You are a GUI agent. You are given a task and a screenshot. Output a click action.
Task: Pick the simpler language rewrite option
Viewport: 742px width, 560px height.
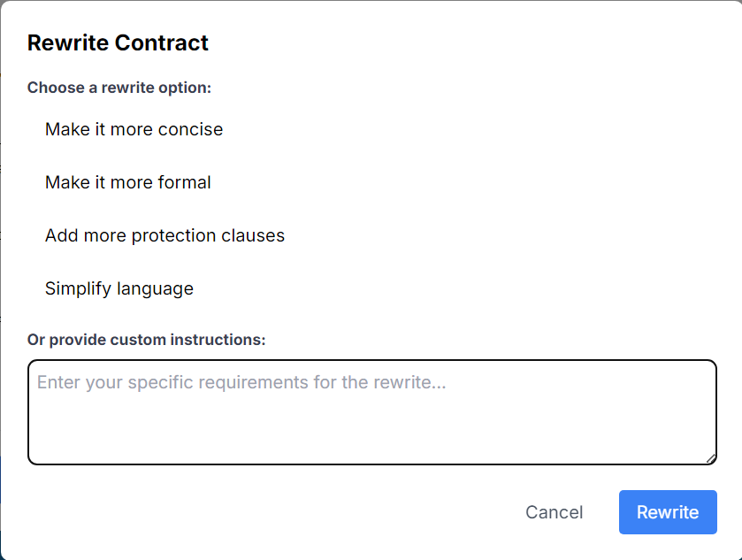click(119, 288)
